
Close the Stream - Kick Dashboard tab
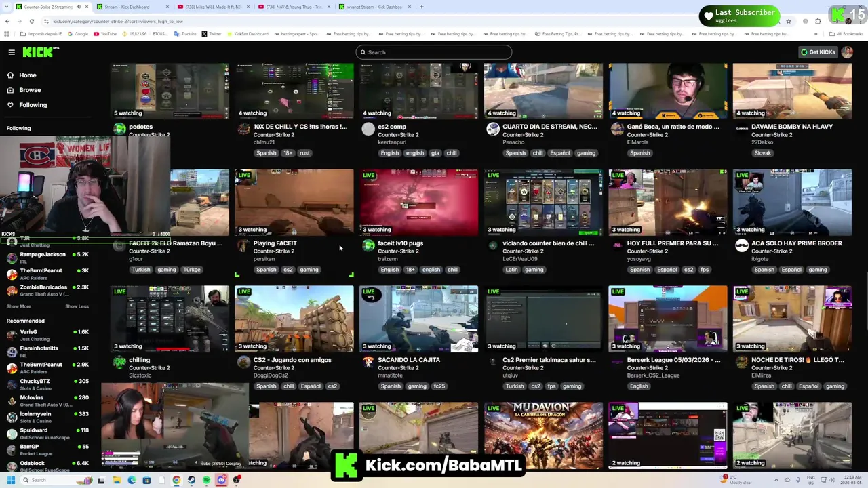166,7
